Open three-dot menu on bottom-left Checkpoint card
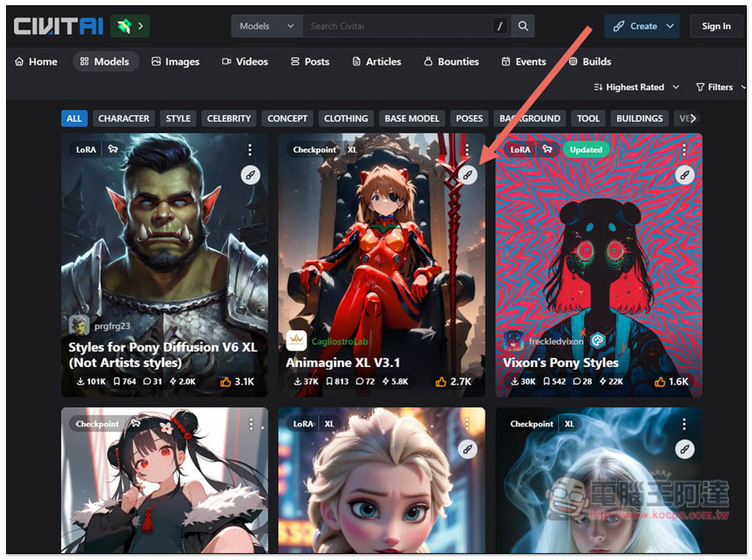 tap(250, 424)
